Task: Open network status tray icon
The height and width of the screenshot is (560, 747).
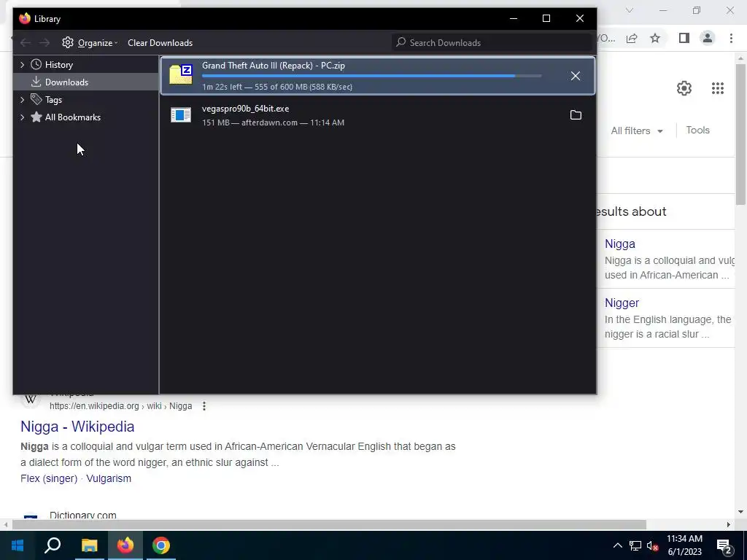Action: 635,545
